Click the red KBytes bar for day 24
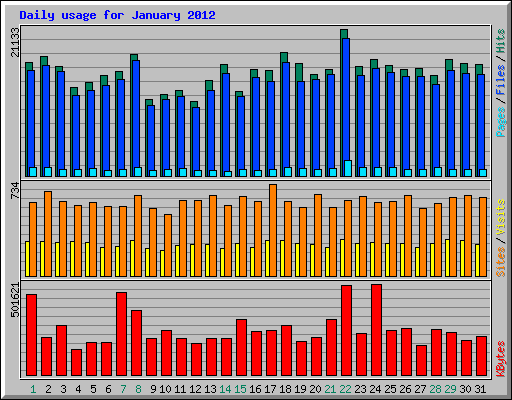Viewport: 512px width, 400px height. [x=376, y=330]
